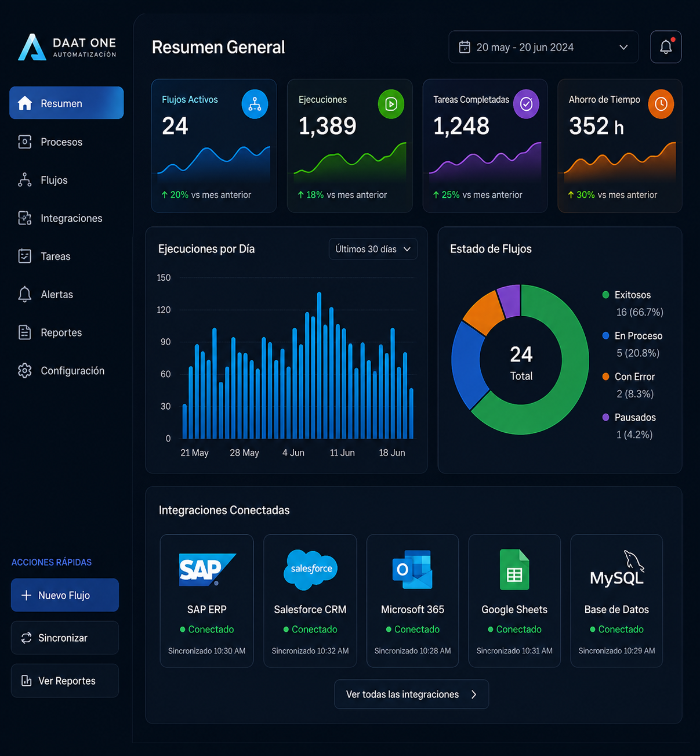Open the date range dropdown
700x756 pixels.
(543, 47)
